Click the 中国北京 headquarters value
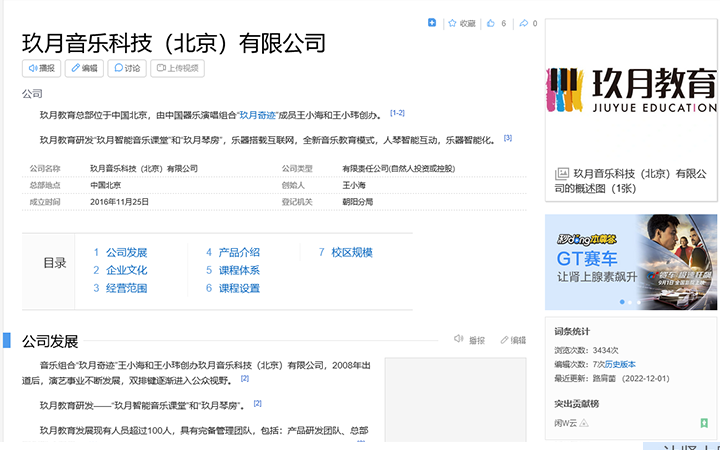720x450 pixels. [x=105, y=185]
